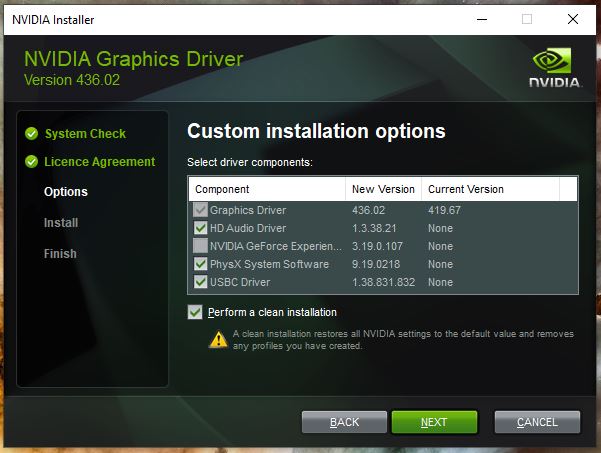
Task: Select the Options step
Action: (66, 192)
